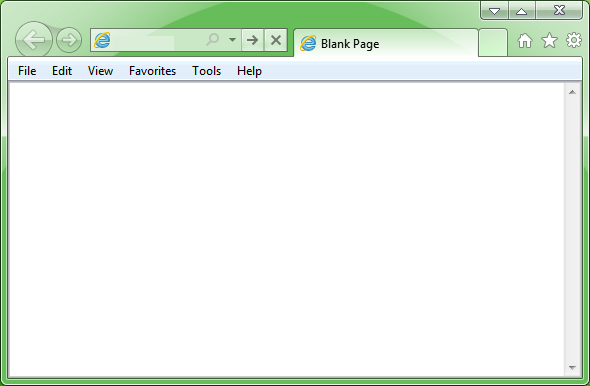The image size is (590, 386).
Task: Click the Back navigation arrow button
Action: click(33, 40)
